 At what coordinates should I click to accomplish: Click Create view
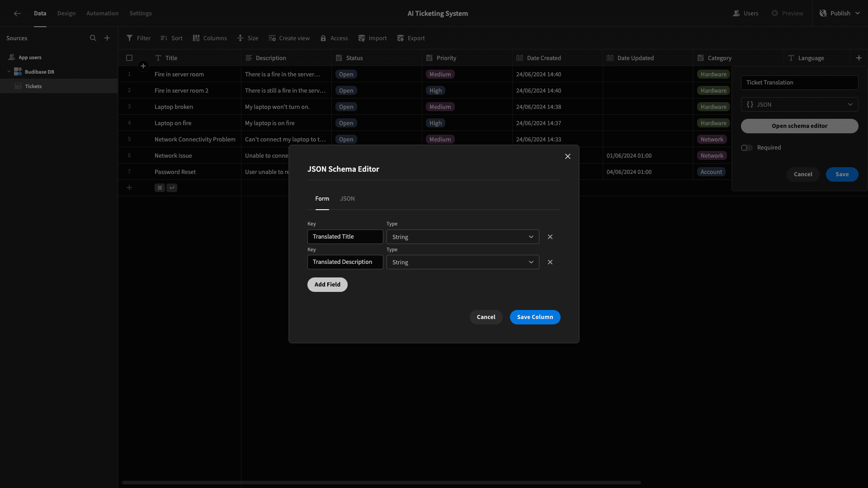click(x=289, y=38)
